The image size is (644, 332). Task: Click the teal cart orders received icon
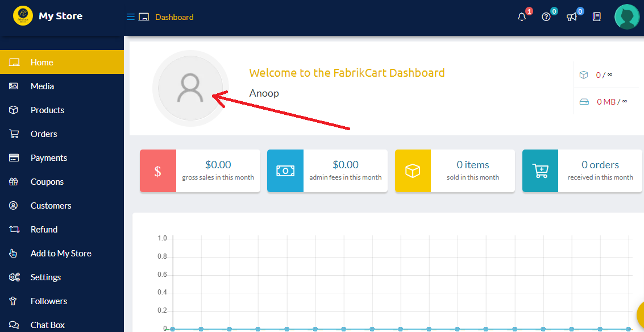point(540,171)
